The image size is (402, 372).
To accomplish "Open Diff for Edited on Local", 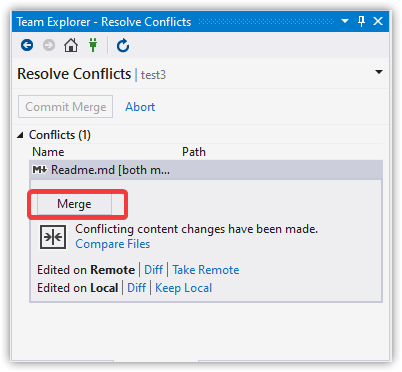I will click(x=136, y=288).
